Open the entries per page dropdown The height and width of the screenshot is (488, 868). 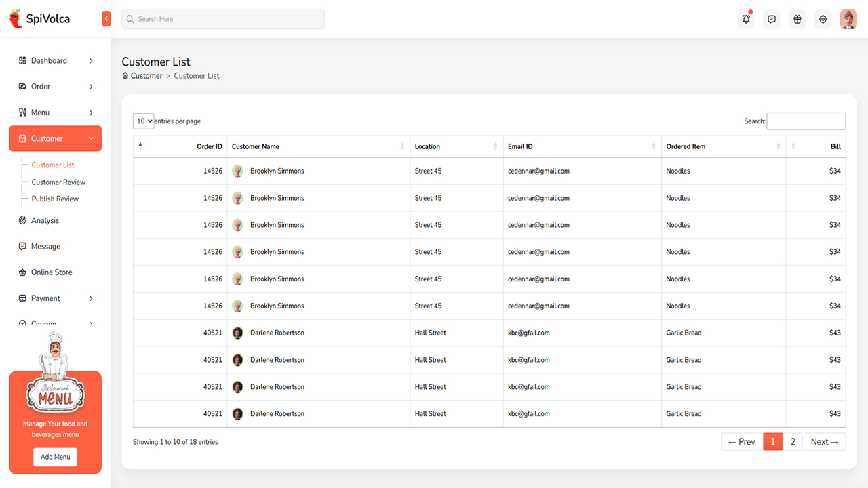(144, 121)
